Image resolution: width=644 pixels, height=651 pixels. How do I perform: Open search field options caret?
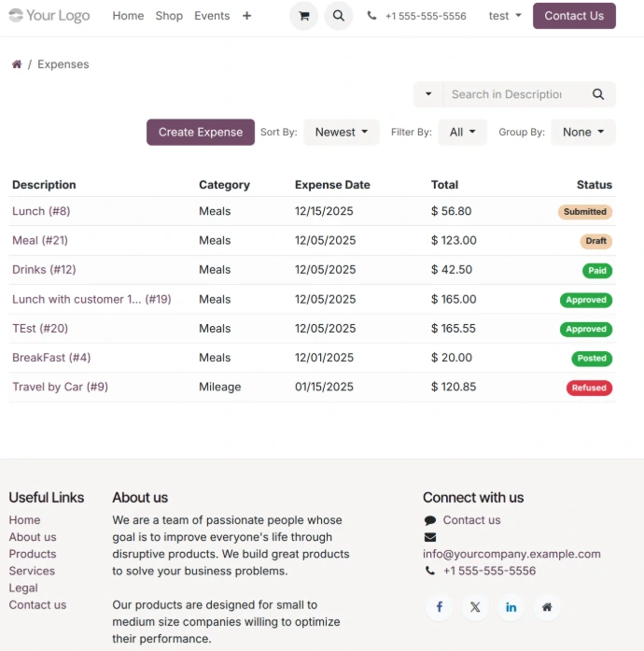pyautogui.click(x=428, y=94)
